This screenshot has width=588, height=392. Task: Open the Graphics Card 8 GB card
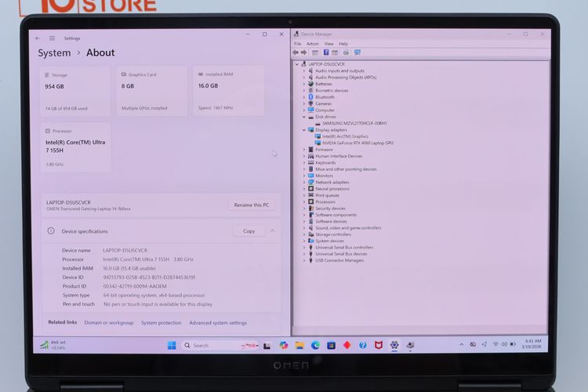click(152, 91)
